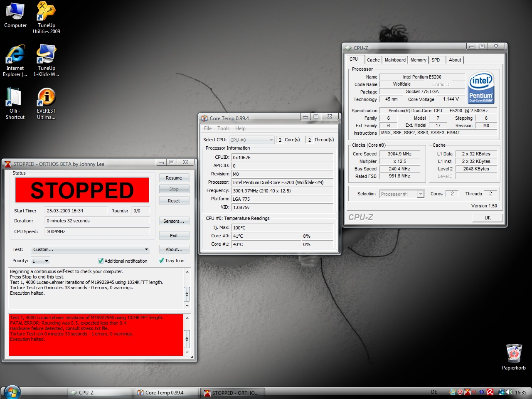This screenshot has width=532, height=399.
Task: Open the Computer desktop icon
Action: (15, 15)
